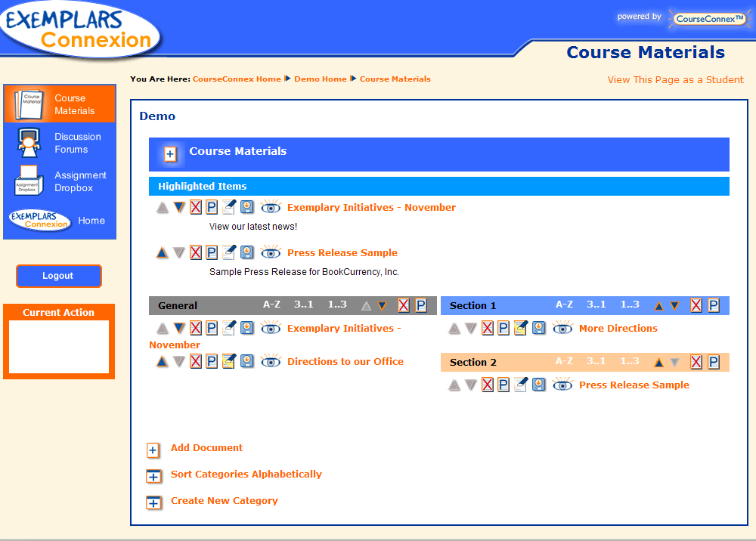The width and height of the screenshot is (756, 541).
Task: Delete the Section 1 category
Action: coord(696,305)
